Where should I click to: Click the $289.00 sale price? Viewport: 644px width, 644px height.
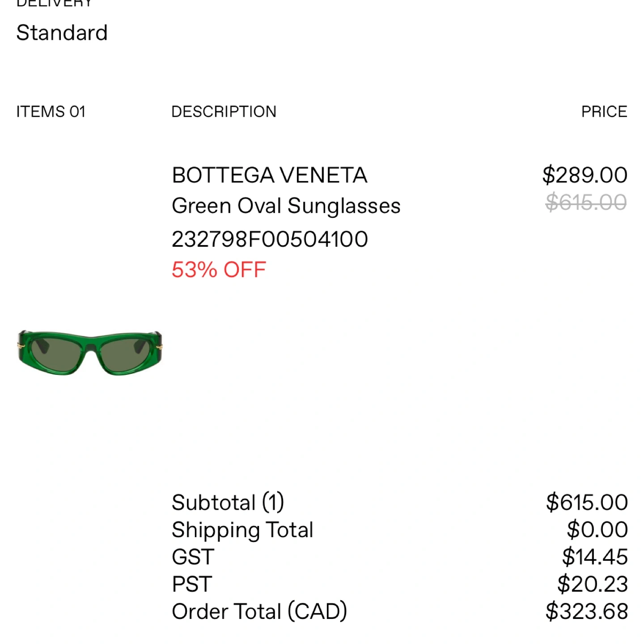click(585, 175)
